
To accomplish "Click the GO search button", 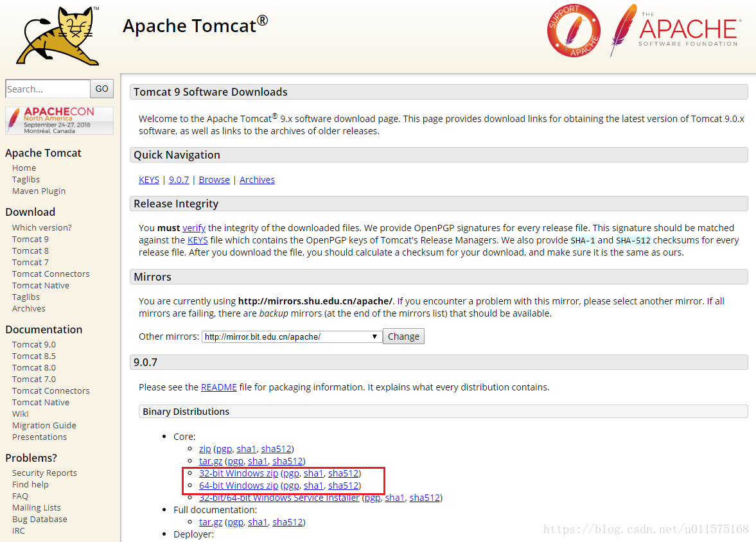I will (x=101, y=89).
